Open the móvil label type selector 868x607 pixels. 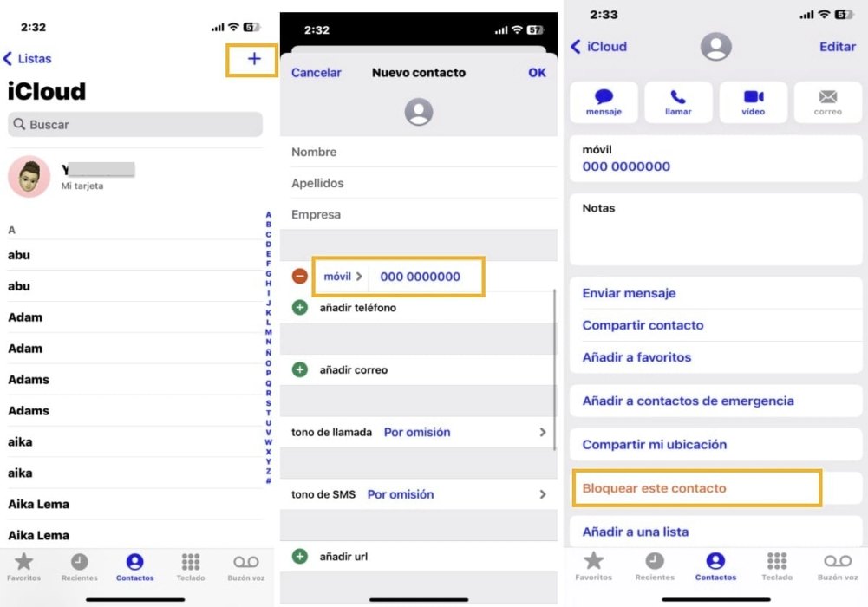343,277
